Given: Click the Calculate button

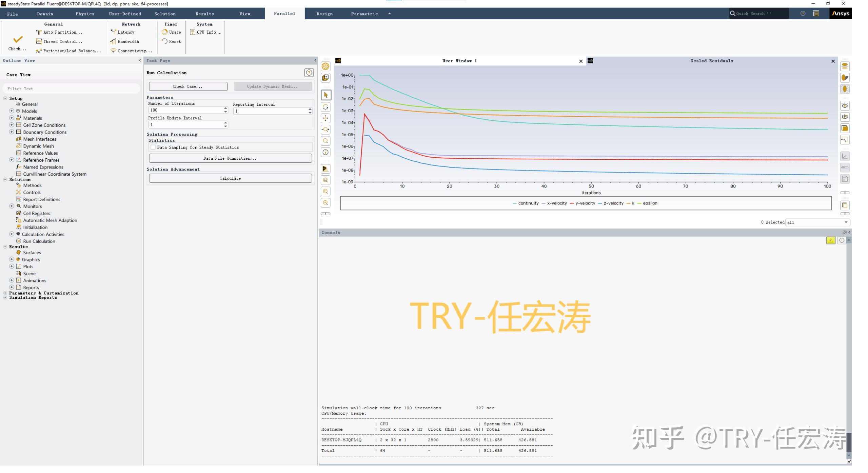Looking at the screenshot, I should (x=230, y=178).
